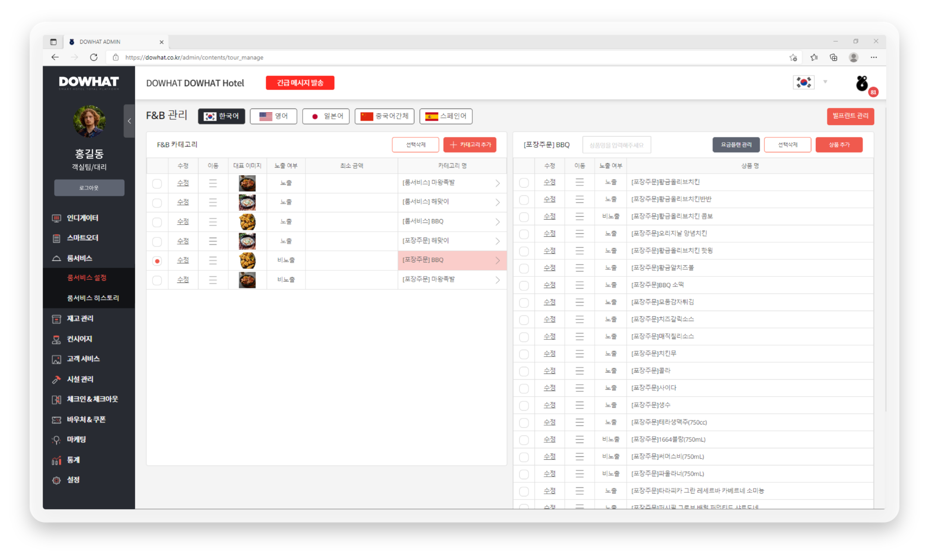The width and height of the screenshot is (929, 560).
Task: Click the browser refresh icon
Action: (93, 57)
